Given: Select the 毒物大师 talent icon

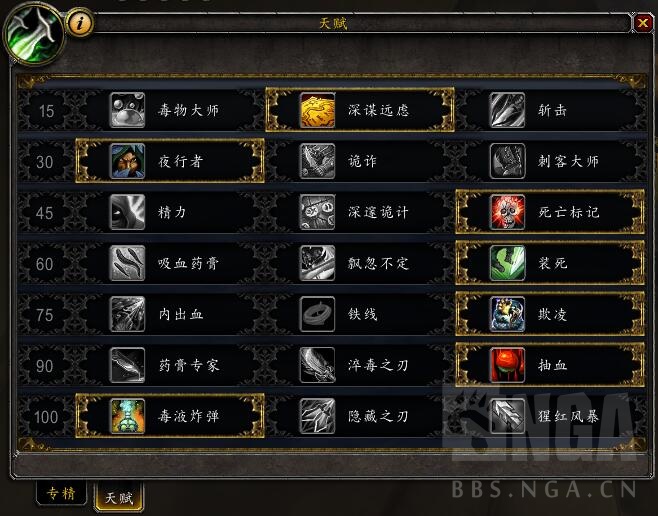Looking at the screenshot, I should (127, 110).
